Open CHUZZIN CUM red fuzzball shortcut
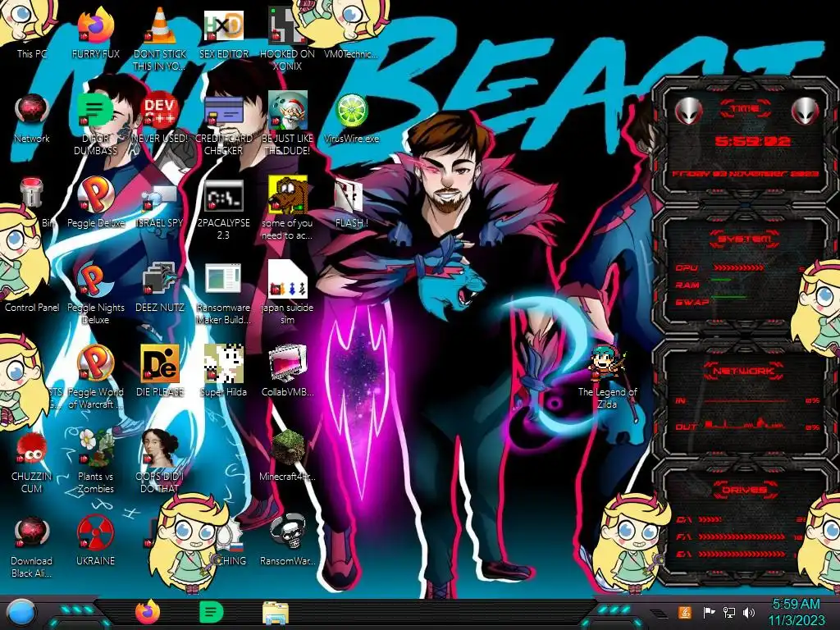The height and width of the screenshot is (630, 840). [32, 462]
